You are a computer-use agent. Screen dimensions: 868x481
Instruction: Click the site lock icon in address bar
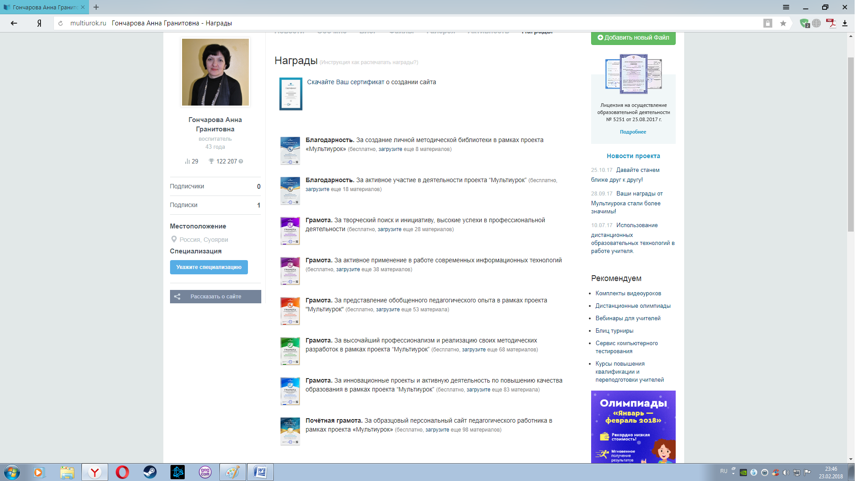coord(767,23)
